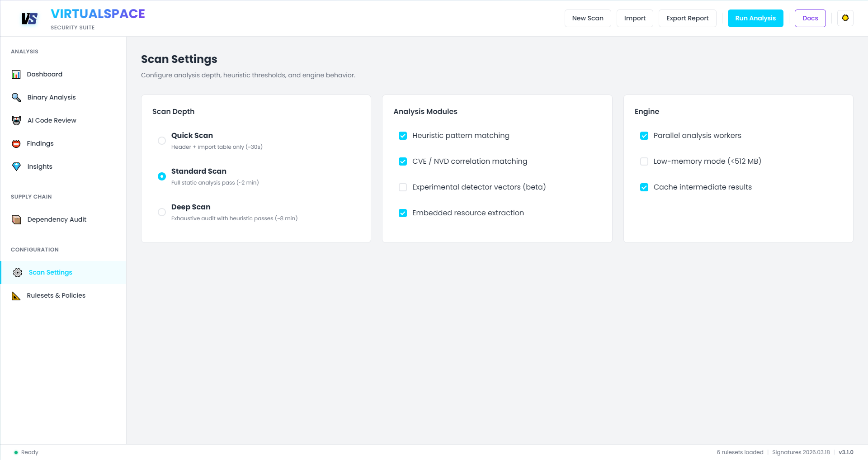868x460 pixels.
Task: Click the Rulesets & Policies ruler icon
Action: click(16, 295)
